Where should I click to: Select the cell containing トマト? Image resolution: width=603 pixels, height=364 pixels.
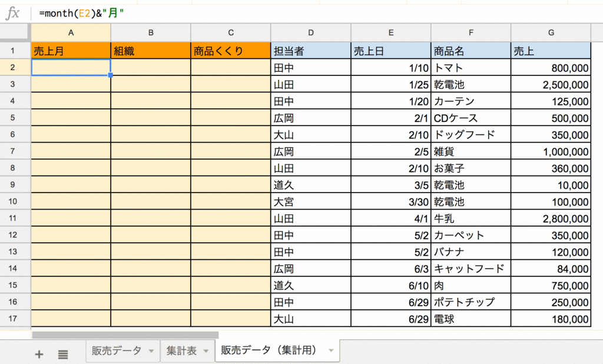pyautogui.click(x=471, y=68)
